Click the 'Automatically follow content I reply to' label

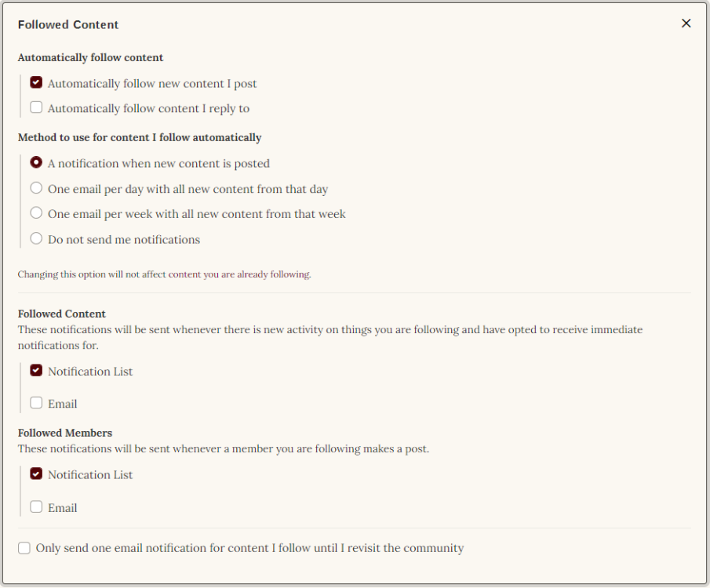coord(148,109)
